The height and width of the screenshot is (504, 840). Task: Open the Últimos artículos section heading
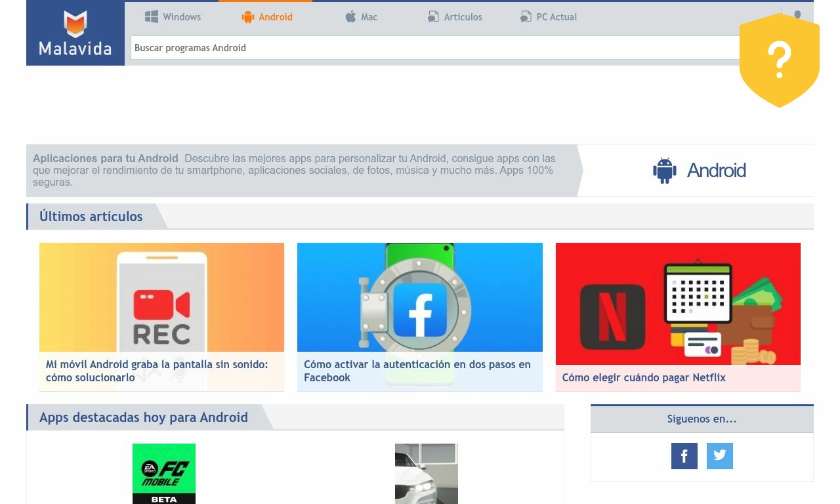(x=91, y=217)
